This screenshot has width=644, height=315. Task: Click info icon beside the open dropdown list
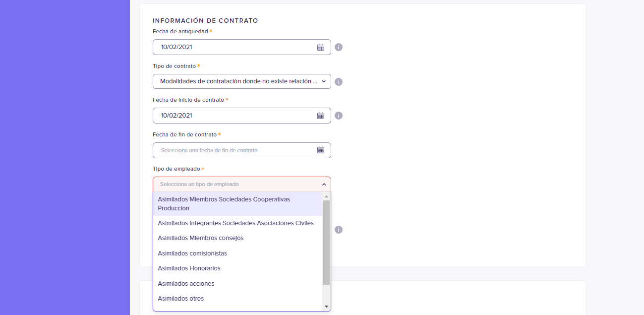(x=339, y=230)
